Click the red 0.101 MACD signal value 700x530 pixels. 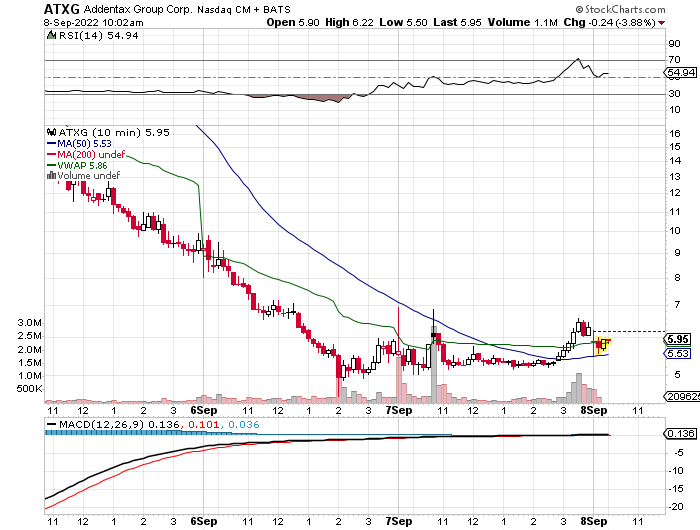(x=204, y=425)
